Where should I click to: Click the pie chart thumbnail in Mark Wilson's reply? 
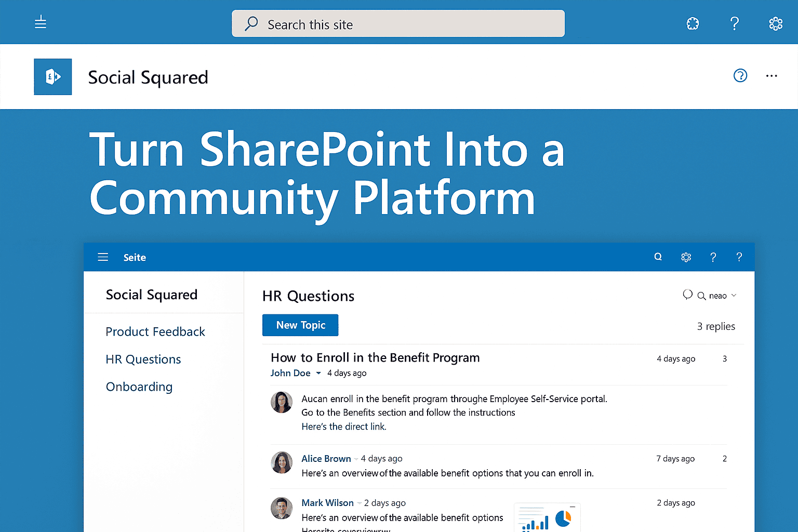click(x=564, y=518)
